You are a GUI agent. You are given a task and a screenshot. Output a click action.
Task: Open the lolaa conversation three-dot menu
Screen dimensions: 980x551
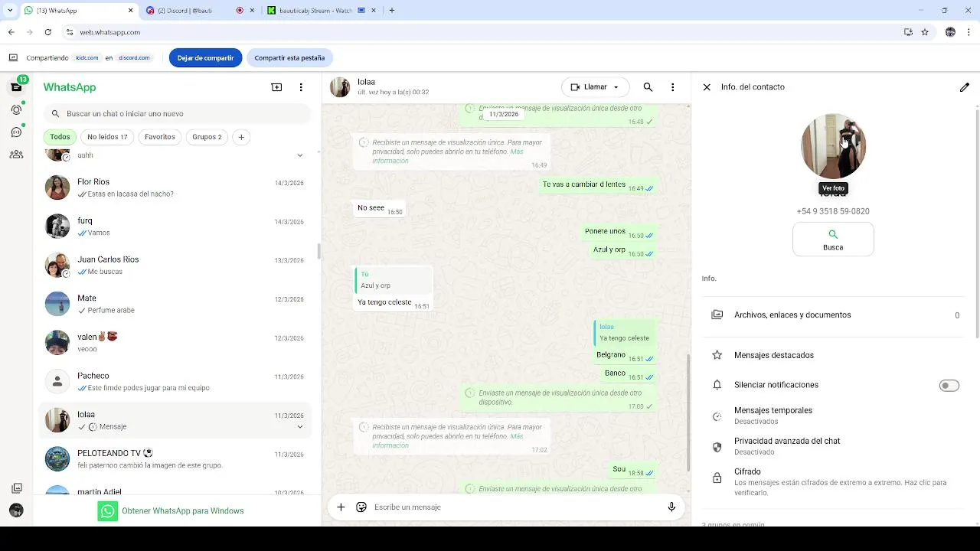(672, 87)
